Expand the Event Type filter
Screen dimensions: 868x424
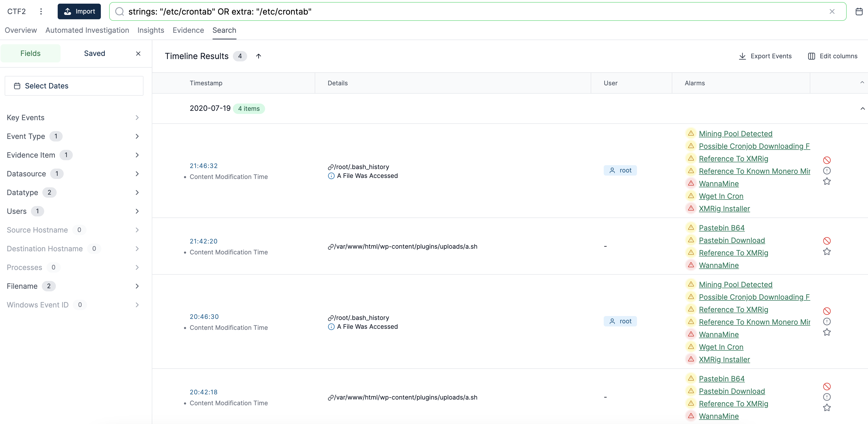click(x=73, y=136)
